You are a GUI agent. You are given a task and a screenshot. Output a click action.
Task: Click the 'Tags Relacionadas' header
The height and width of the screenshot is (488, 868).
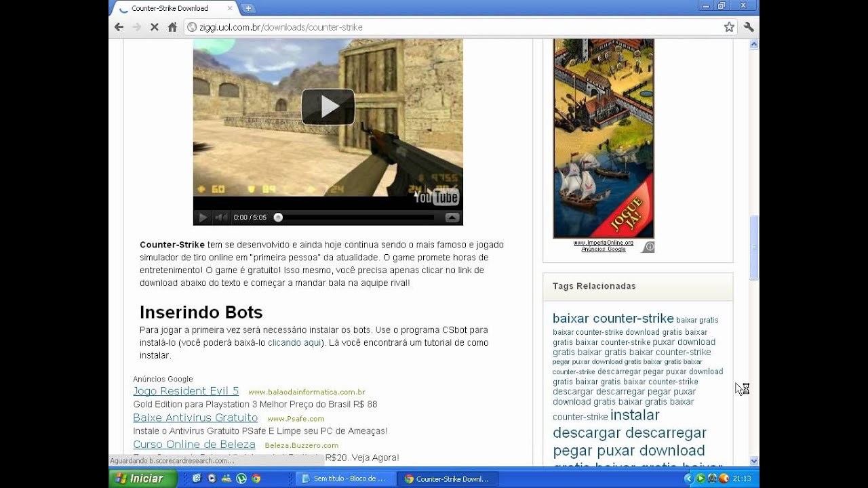[x=594, y=286]
